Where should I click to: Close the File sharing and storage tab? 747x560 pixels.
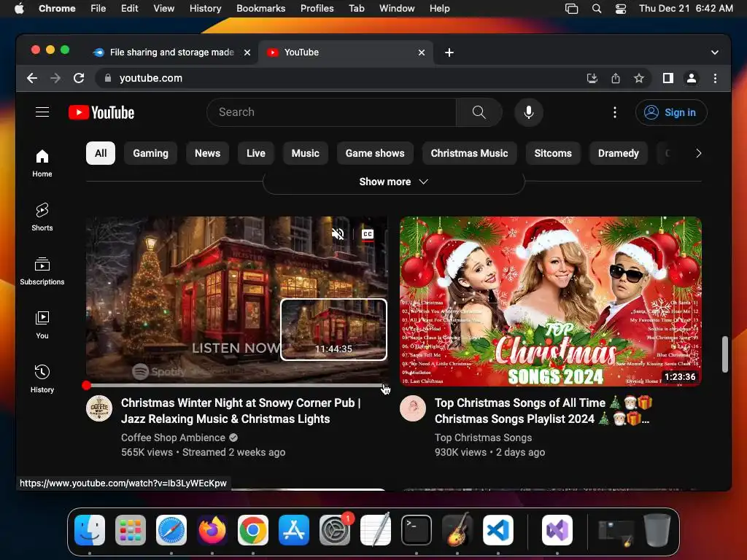[247, 52]
